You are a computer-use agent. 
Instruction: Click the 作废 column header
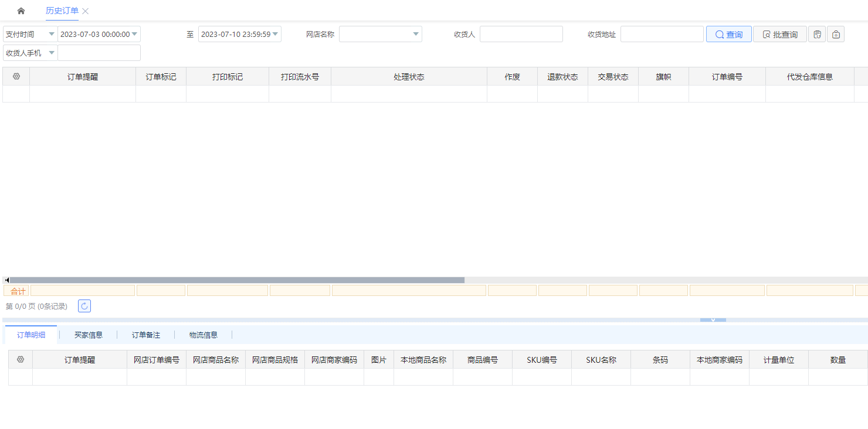[x=512, y=77]
